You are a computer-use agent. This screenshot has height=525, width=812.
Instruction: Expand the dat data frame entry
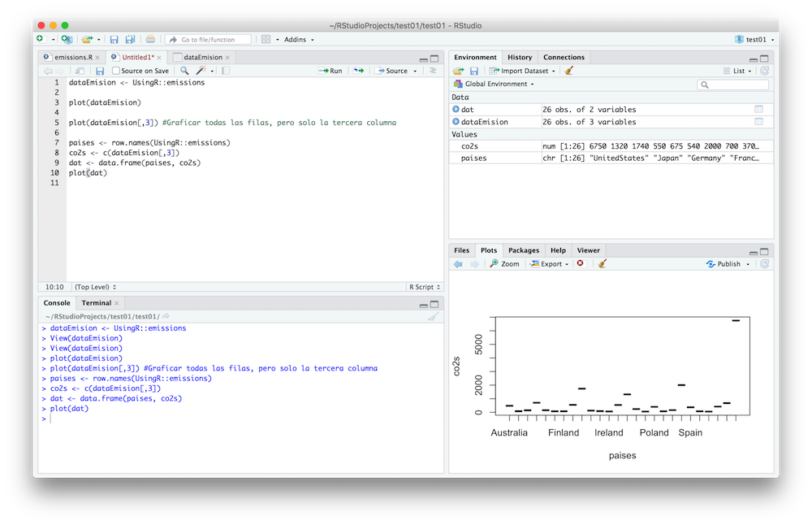click(456, 109)
